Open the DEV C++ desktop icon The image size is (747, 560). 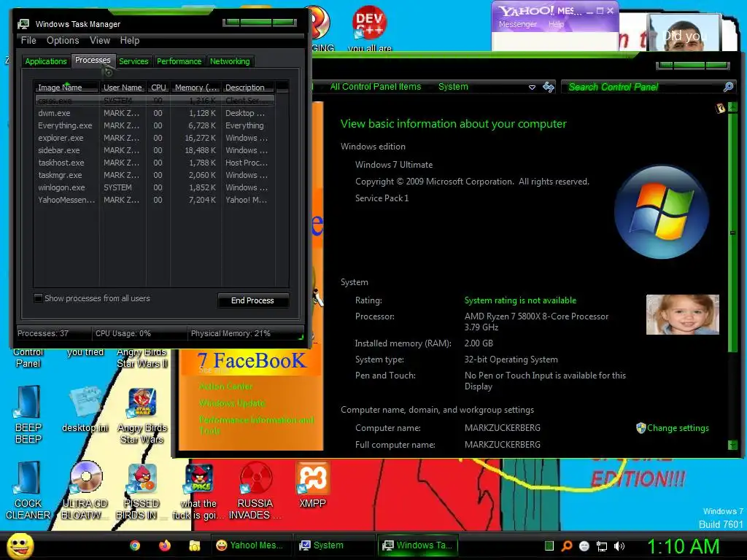369,28
